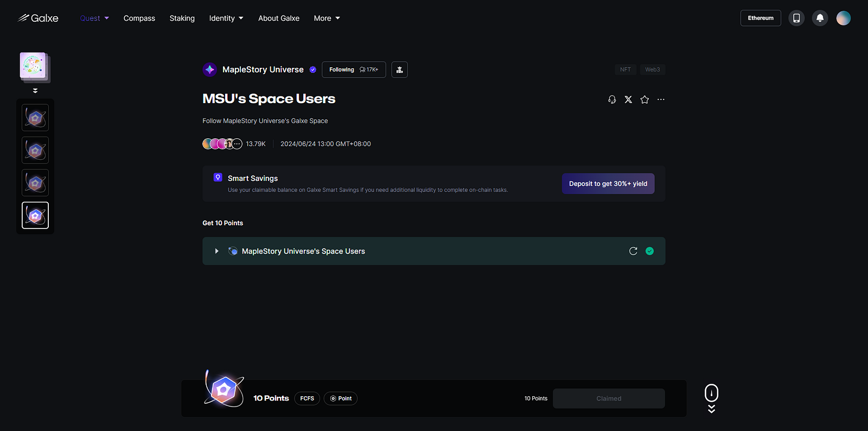Viewport: 868px width, 431px height.
Task: Open MapleStory Universe space link
Action: (x=263, y=69)
